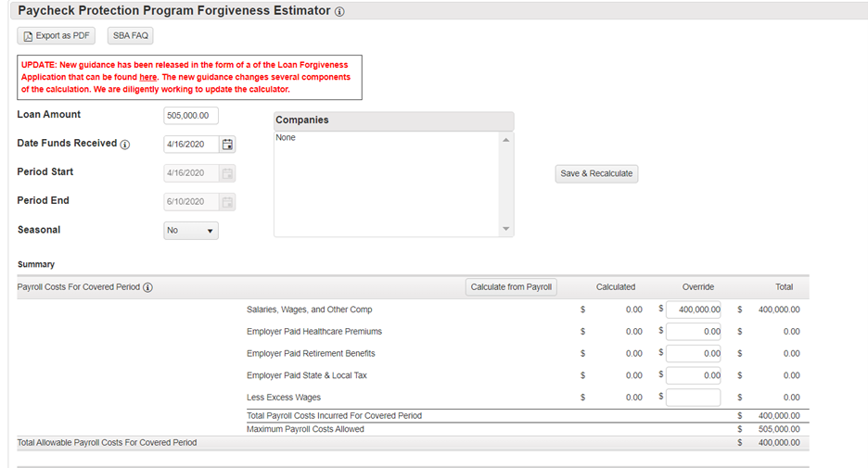Screen dimensions: 868x468
Task: Click Companies list scroll down arrow
Action: point(506,229)
